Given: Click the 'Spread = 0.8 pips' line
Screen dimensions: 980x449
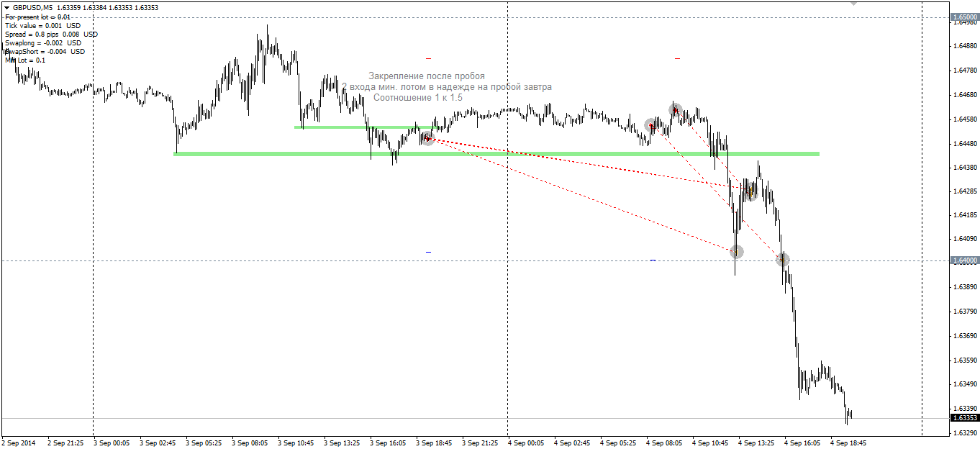Looking at the screenshot, I should pos(52,34).
